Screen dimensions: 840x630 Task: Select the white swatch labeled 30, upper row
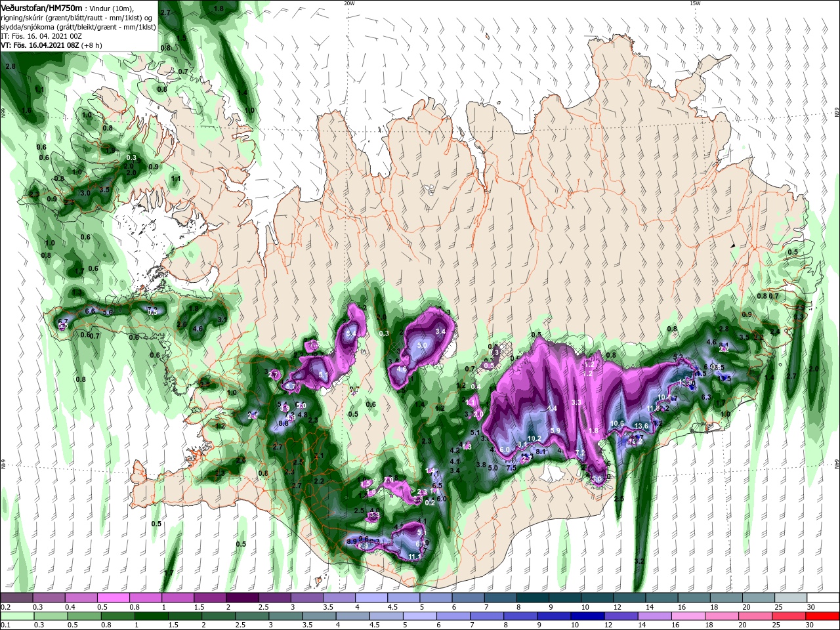coord(824,598)
